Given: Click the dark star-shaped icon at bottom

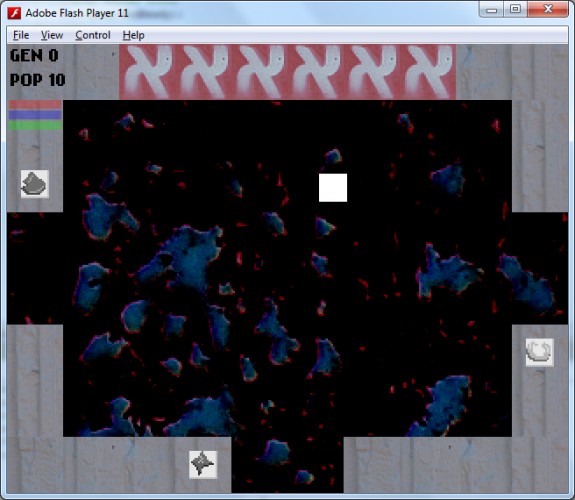Looking at the screenshot, I should coord(203,465).
